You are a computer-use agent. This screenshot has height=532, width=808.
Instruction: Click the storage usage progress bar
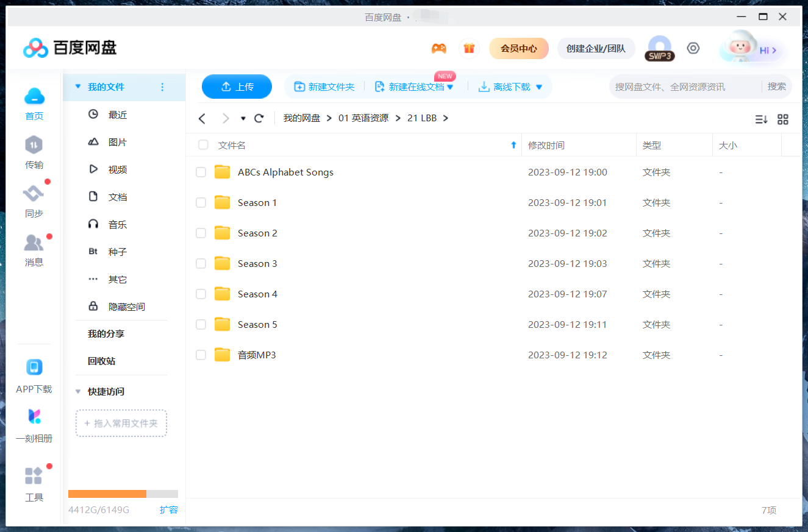tap(122, 494)
